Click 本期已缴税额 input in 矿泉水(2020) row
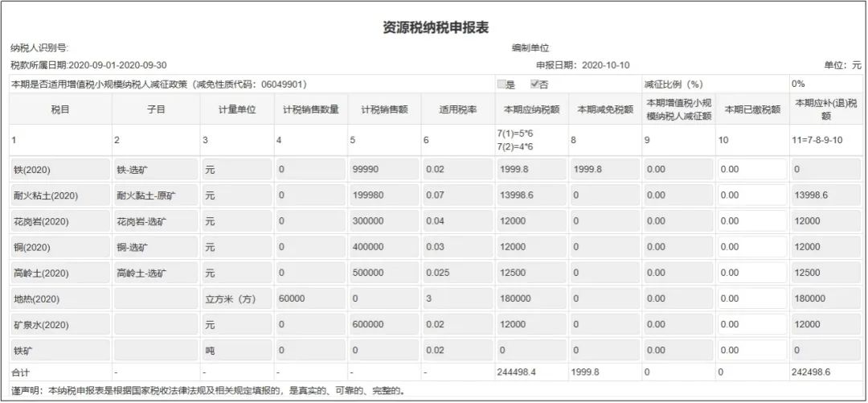The height and width of the screenshot is (403, 868). click(x=751, y=324)
